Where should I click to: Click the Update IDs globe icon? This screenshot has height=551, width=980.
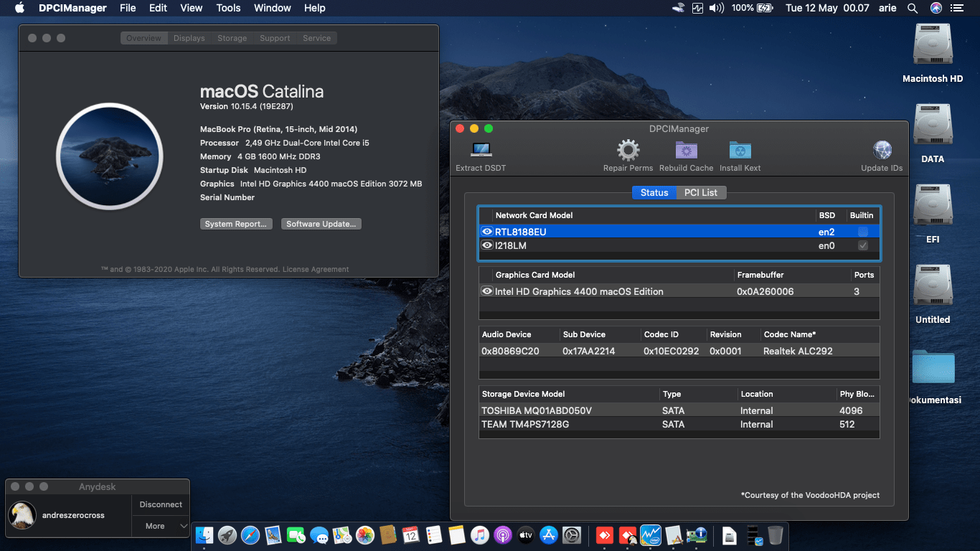pyautogui.click(x=882, y=150)
